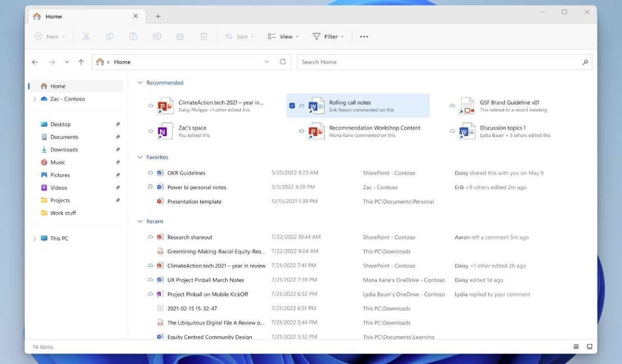622x364 pixels.
Task: Click the Copy icon in toolbar
Action: (110, 37)
